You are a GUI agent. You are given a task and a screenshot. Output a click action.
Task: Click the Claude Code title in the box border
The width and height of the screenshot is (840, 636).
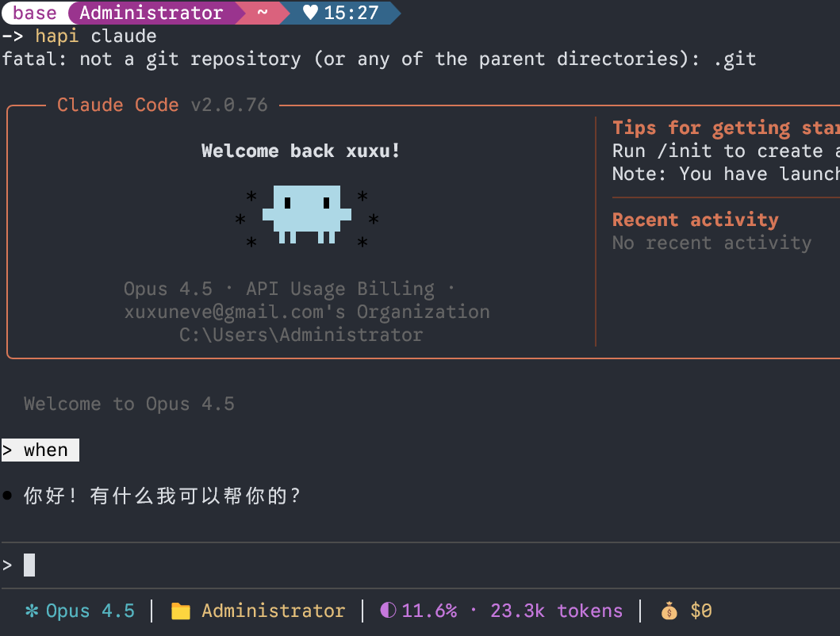(117, 105)
